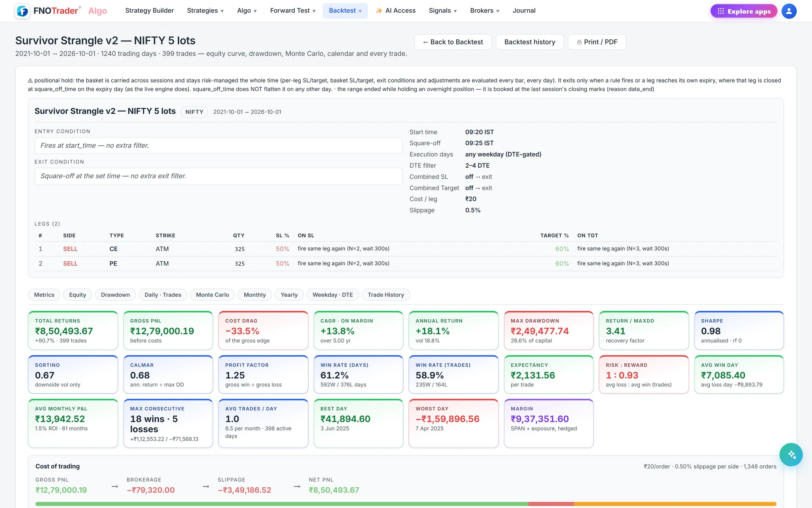812x508 pixels.
Task: Open the Monthly tab
Action: pos(255,295)
